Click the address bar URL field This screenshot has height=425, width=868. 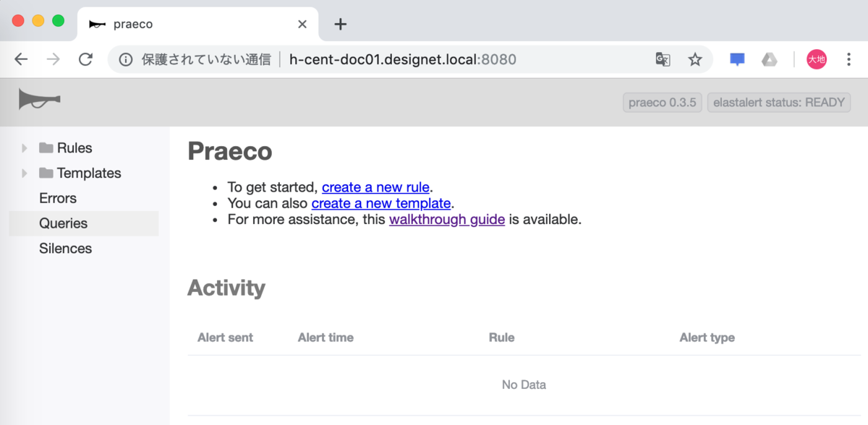pyautogui.click(x=402, y=59)
